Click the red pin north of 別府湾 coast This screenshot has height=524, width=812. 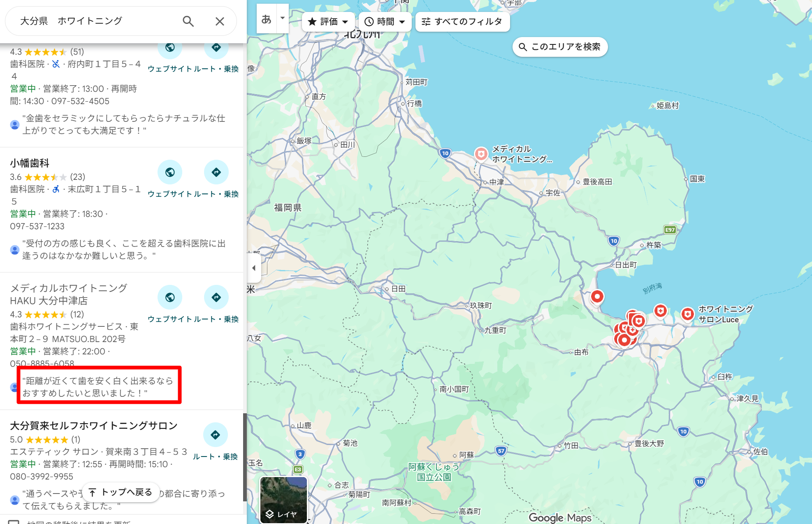[597, 296]
